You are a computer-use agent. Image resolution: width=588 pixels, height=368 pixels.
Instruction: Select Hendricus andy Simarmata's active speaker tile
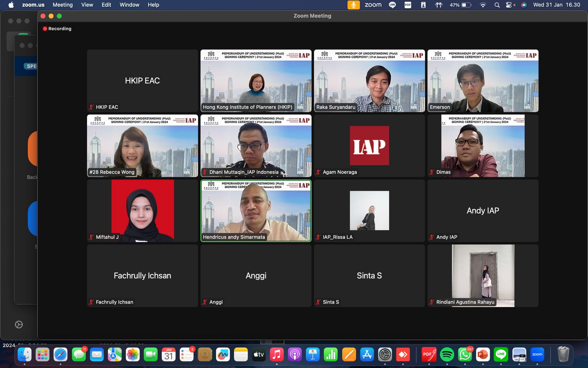[256, 211]
